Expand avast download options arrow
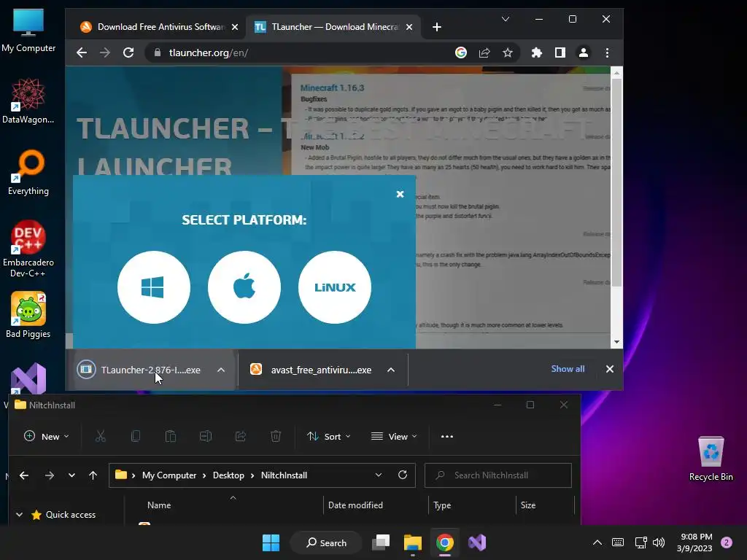The image size is (747, 560). click(x=391, y=370)
